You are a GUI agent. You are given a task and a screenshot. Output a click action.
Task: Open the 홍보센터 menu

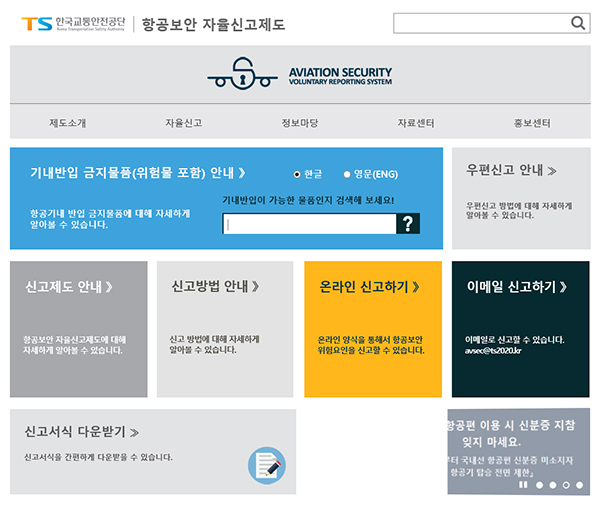pos(531,123)
